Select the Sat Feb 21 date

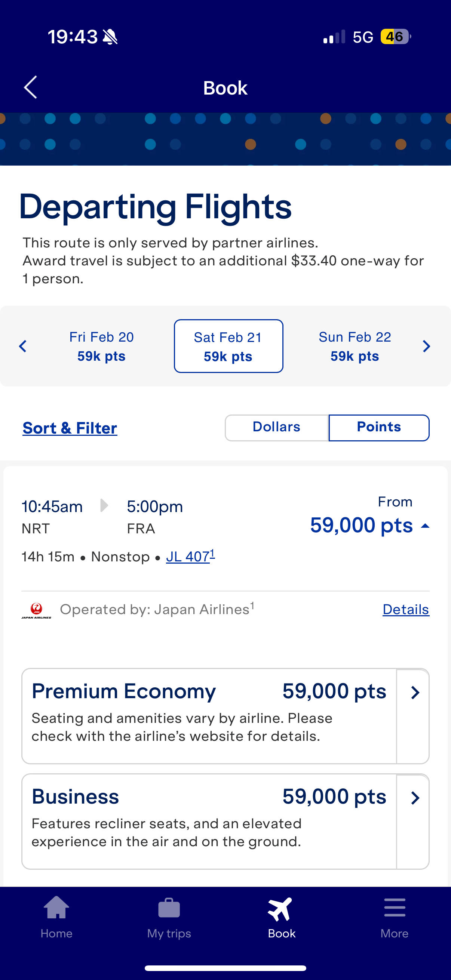[x=228, y=346]
